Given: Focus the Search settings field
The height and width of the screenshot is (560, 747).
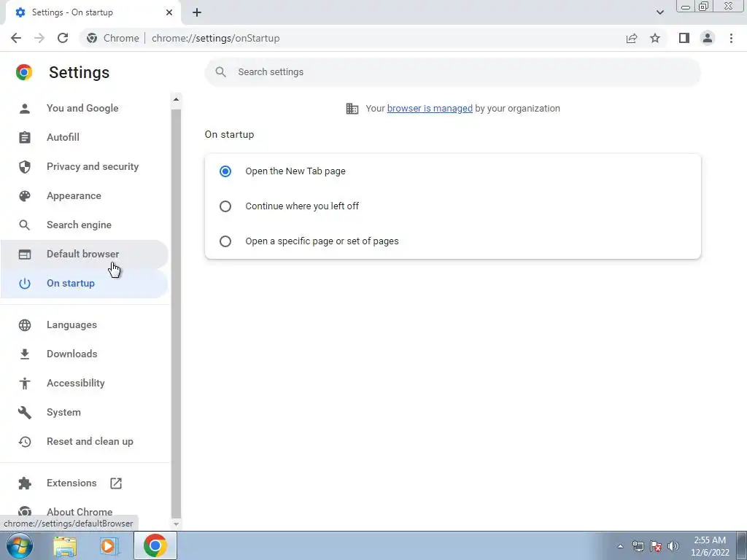Looking at the screenshot, I should tap(452, 72).
